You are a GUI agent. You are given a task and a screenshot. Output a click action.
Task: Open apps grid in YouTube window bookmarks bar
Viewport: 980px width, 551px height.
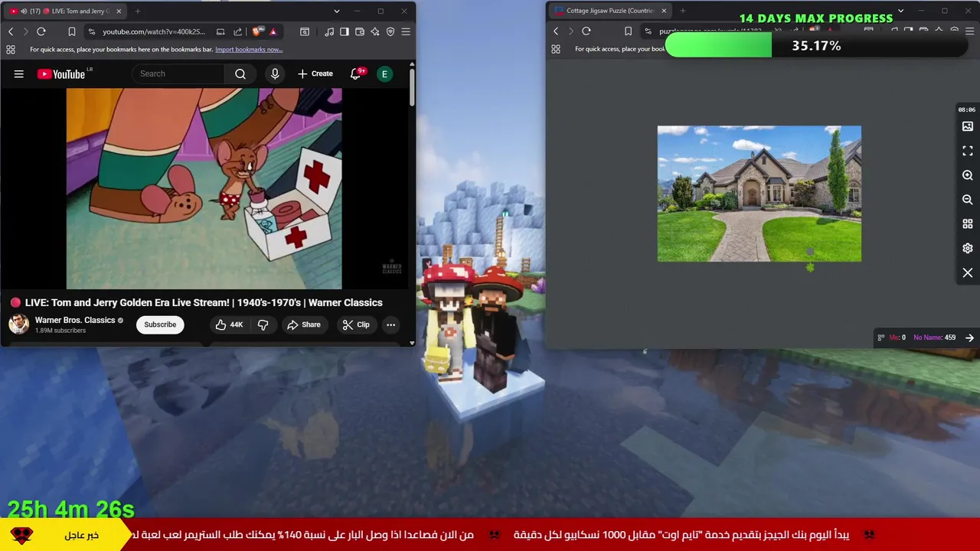pos(11,50)
